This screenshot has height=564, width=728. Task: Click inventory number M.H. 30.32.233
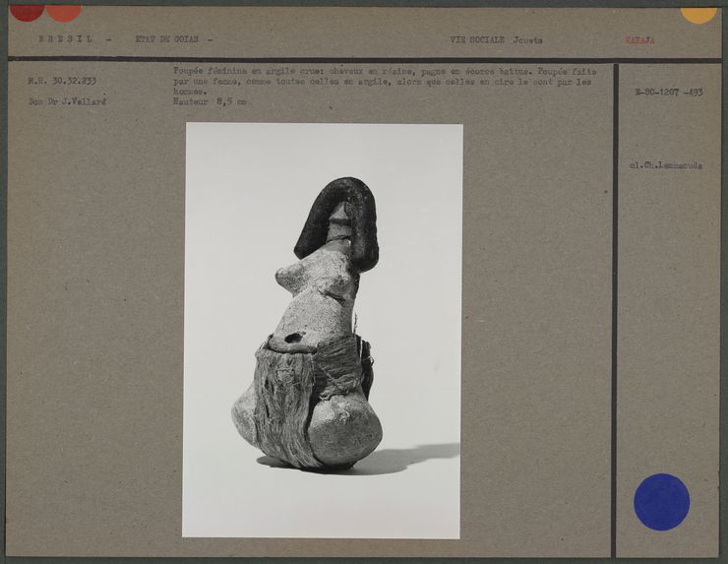coord(62,81)
